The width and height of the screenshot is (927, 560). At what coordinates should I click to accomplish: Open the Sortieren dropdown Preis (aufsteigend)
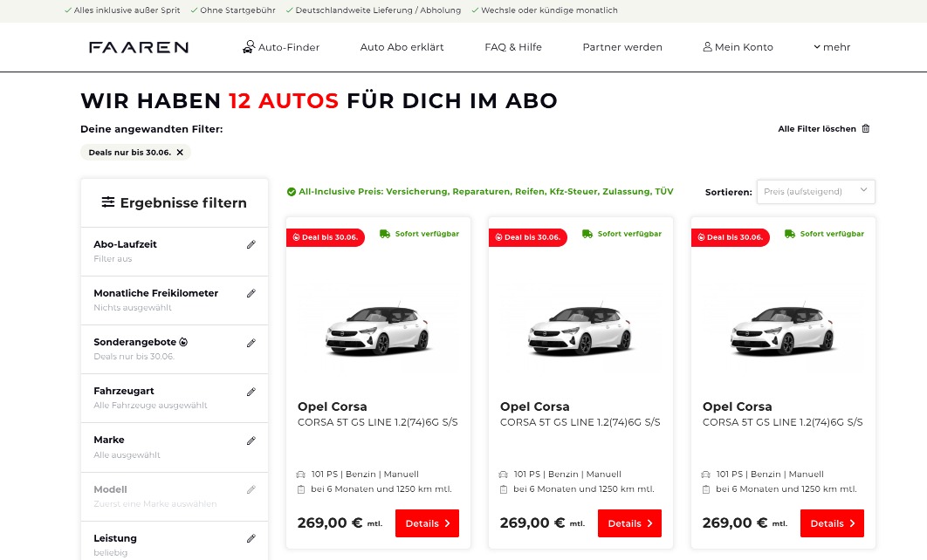click(x=816, y=191)
